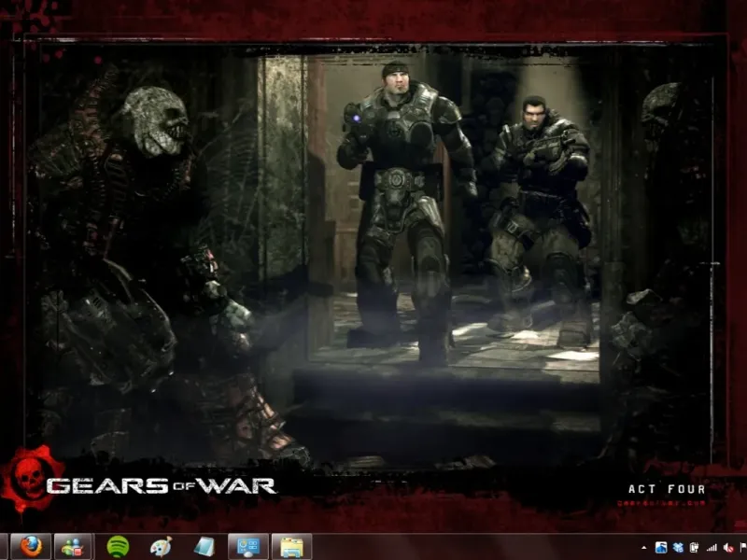Open wireless network signal icon

click(712, 548)
